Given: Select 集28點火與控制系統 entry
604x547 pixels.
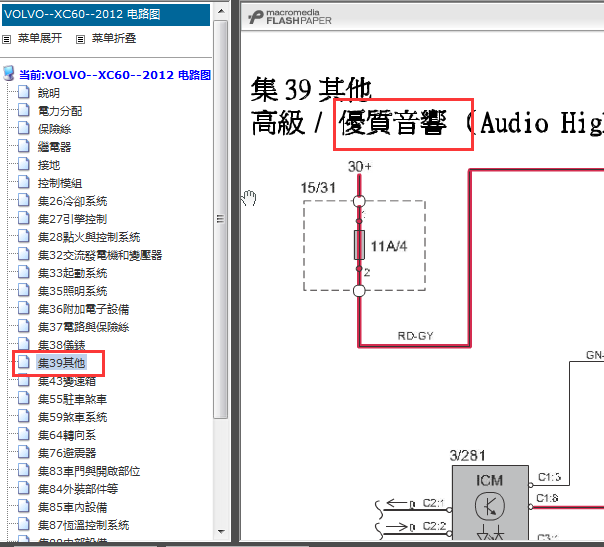Looking at the screenshot, I should pyautogui.click(x=89, y=237).
